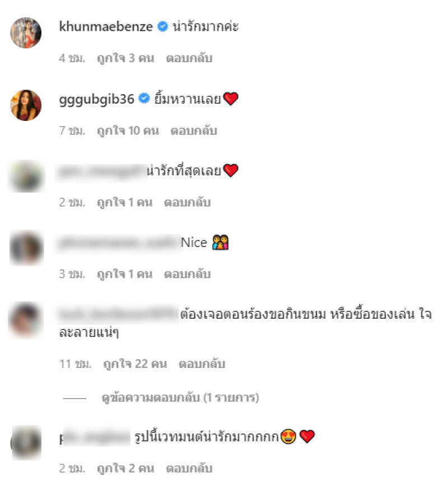Screen dimensions: 448x494
Task: Reply to the Nice comment via ตอบกลับ
Action: click(188, 274)
